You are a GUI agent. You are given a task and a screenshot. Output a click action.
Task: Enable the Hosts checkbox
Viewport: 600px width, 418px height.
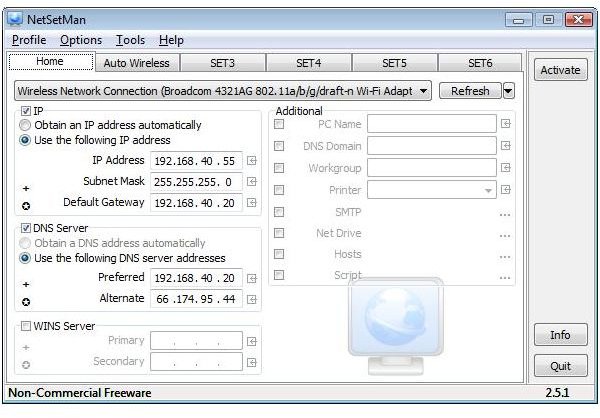point(279,254)
